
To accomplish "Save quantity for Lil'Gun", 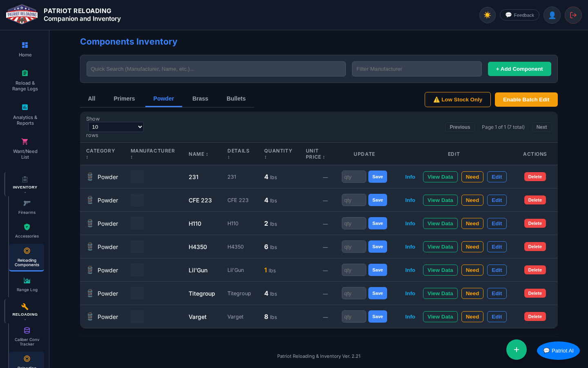I will click(378, 270).
